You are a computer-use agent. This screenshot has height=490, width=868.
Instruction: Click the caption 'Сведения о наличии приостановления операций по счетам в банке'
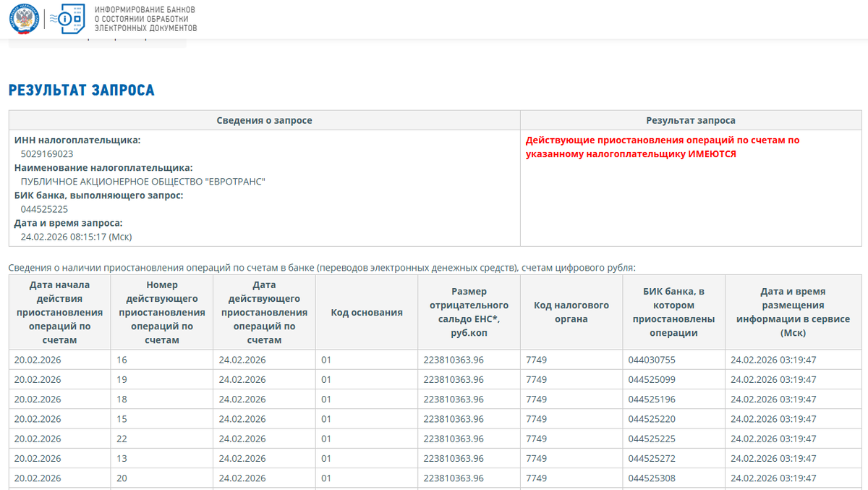[322, 267]
